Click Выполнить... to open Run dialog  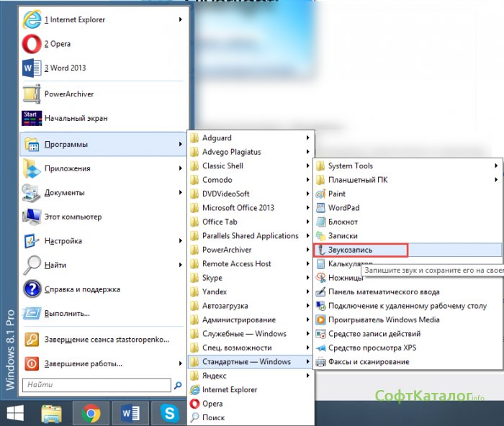[x=67, y=314]
